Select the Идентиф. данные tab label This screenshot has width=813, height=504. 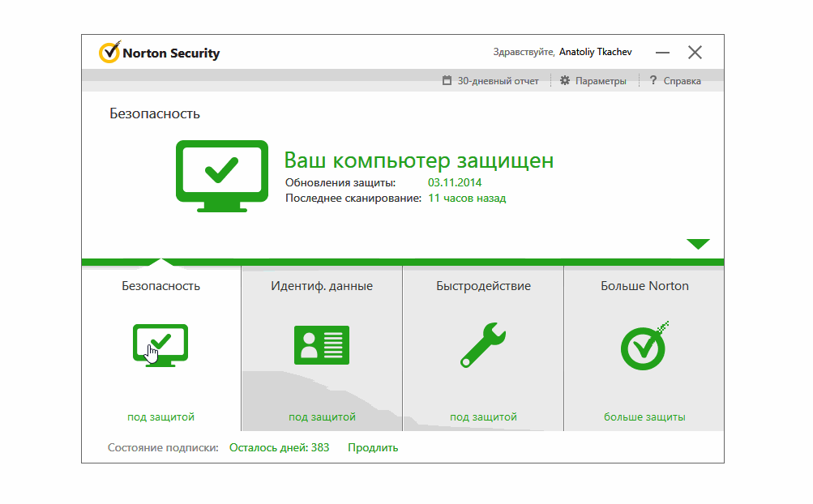(322, 286)
